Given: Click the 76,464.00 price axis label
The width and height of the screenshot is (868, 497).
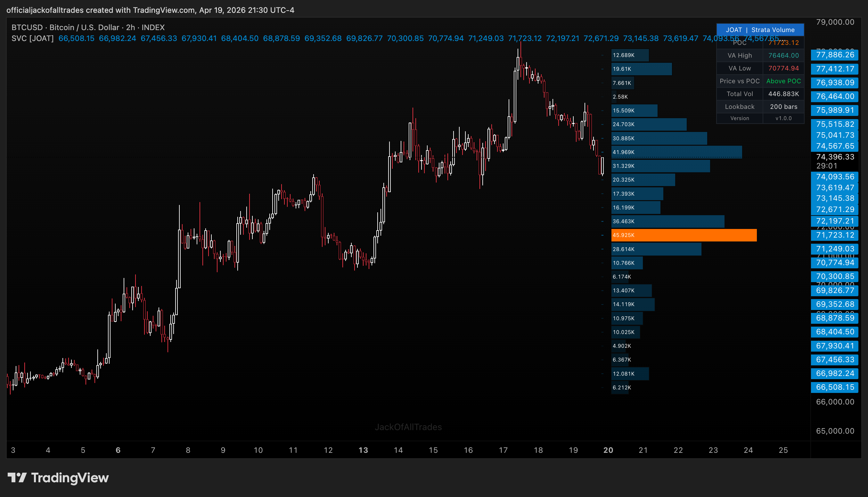Looking at the screenshot, I should (835, 97).
